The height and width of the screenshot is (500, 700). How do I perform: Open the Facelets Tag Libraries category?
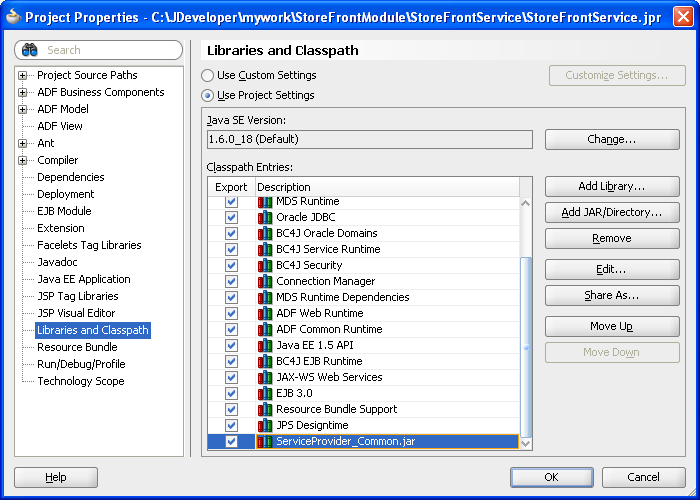89,245
